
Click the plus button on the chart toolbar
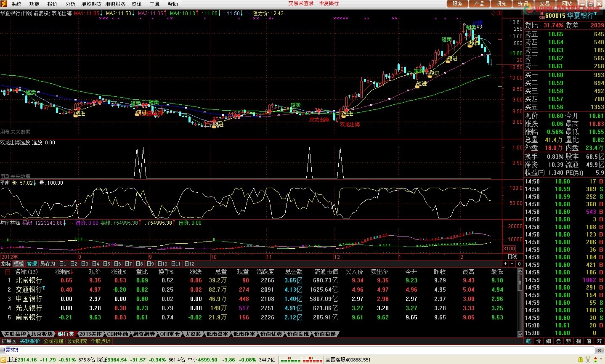[x=506, y=264]
